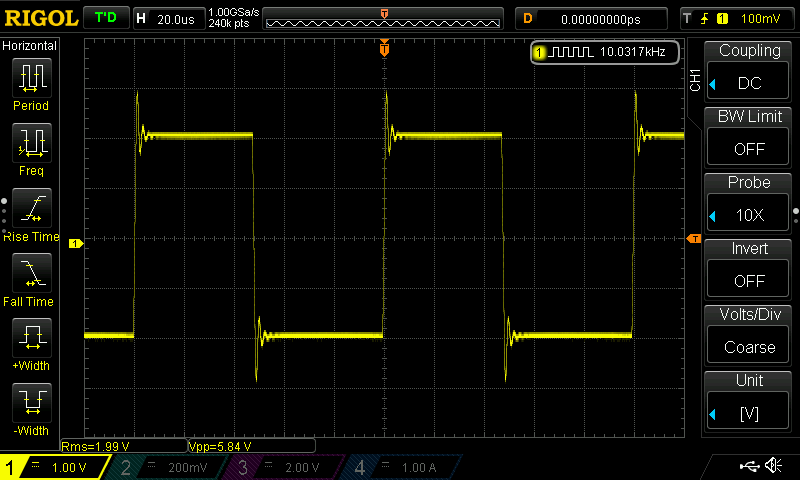Viewport: 800px width, 480px height.
Task: Select the Period measurement icon
Action: pyautogui.click(x=32, y=78)
